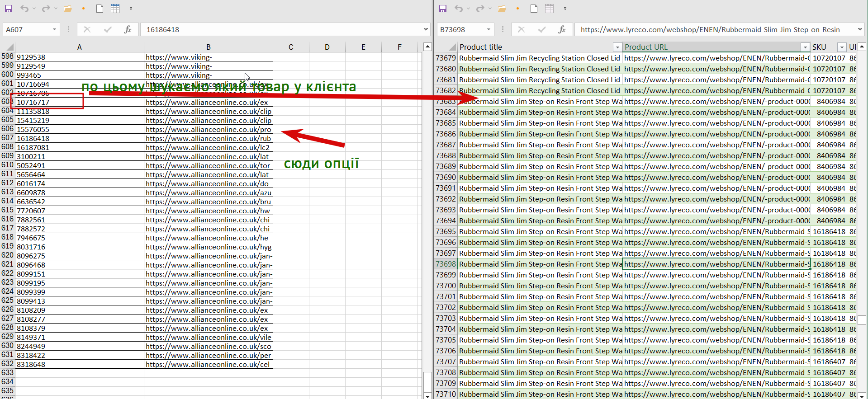The image size is (868, 399).
Task: Open alliance link ending /hyg in row 619
Action: coord(209,247)
